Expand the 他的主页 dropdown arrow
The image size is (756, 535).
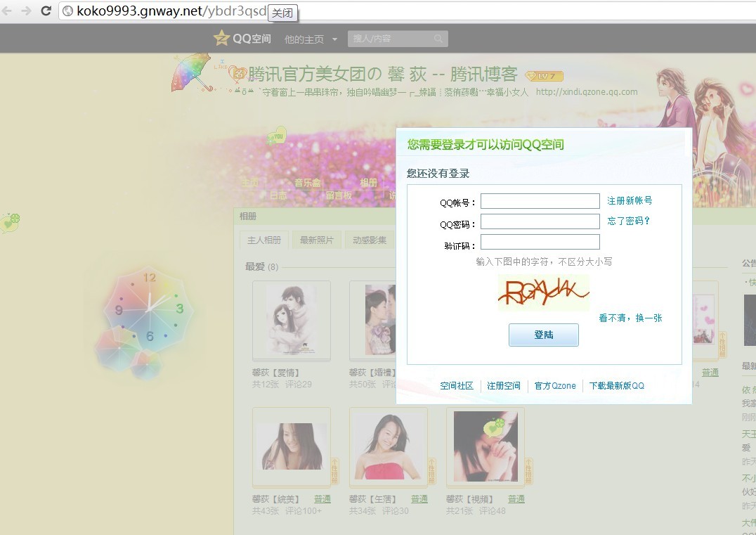coord(334,39)
